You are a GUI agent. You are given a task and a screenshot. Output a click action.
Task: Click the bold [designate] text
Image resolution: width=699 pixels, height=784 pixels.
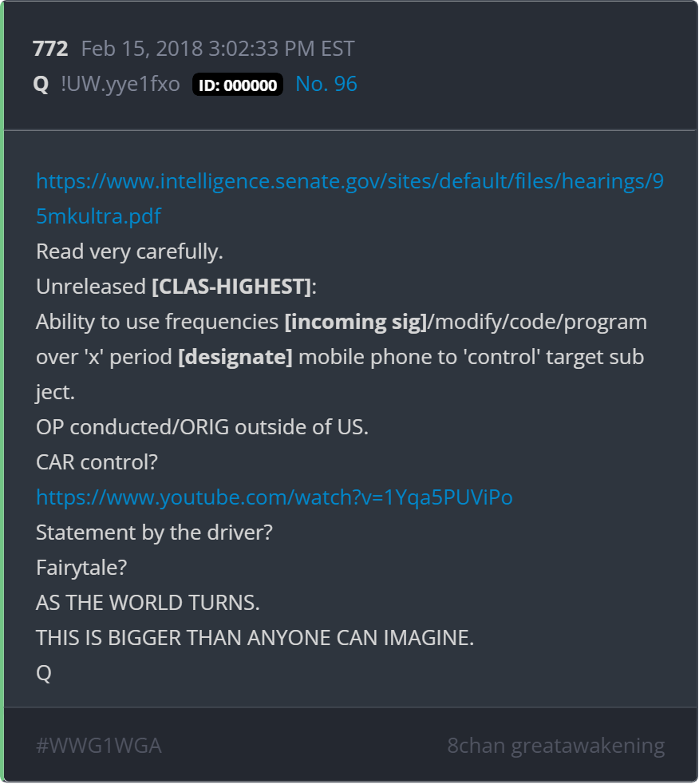tap(235, 357)
